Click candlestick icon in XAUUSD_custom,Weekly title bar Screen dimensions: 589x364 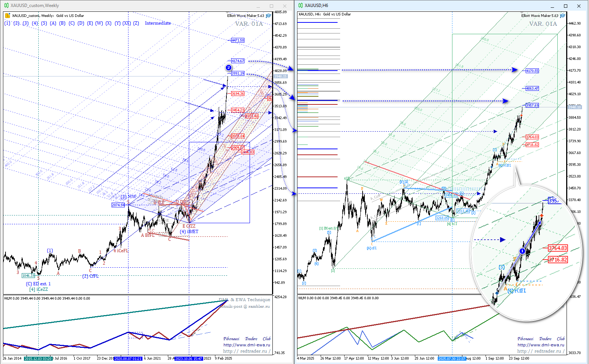(6, 6)
